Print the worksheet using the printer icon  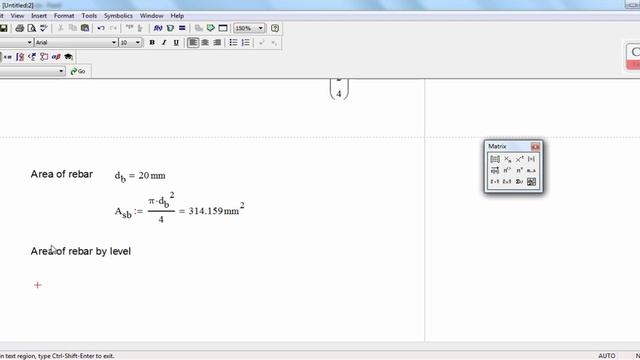19,28
